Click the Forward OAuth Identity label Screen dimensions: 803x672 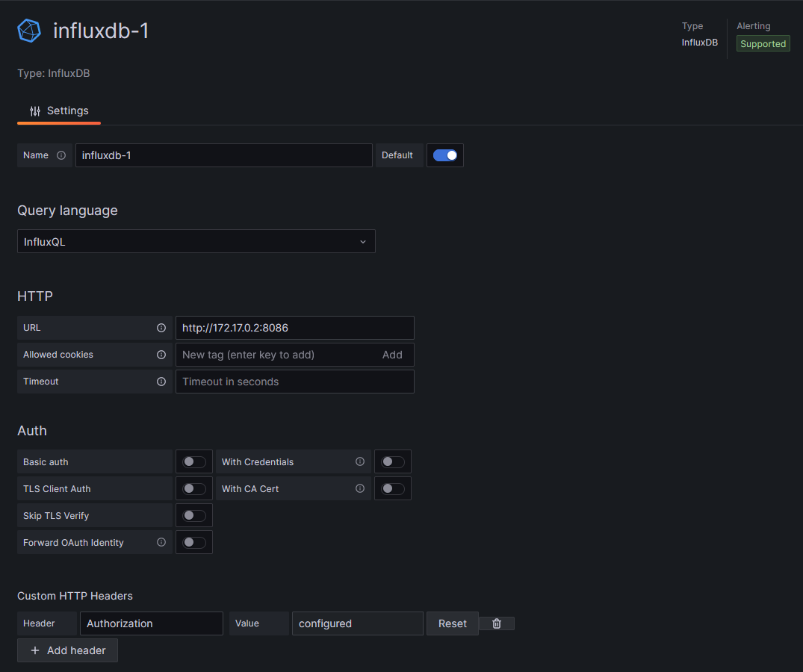click(73, 543)
